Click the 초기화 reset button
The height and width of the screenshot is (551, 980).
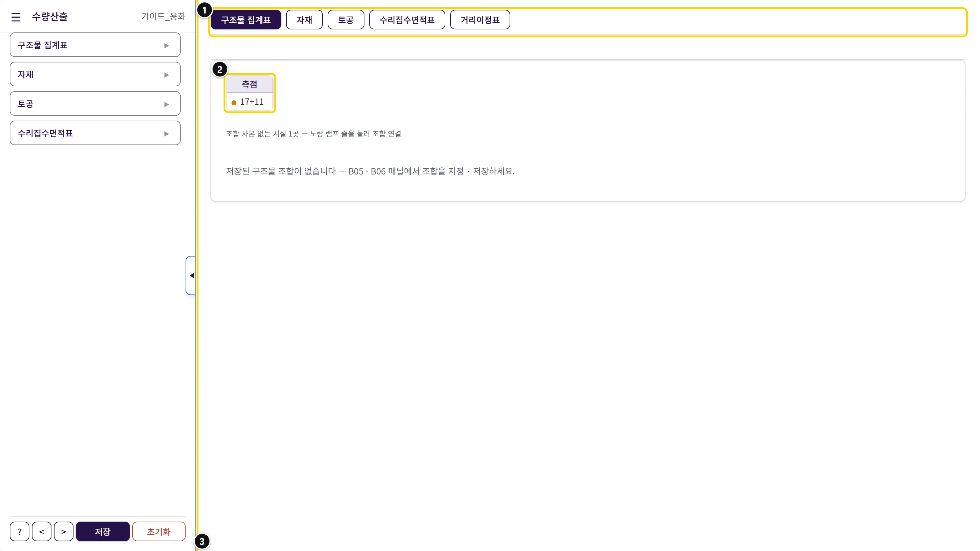[159, 531]
